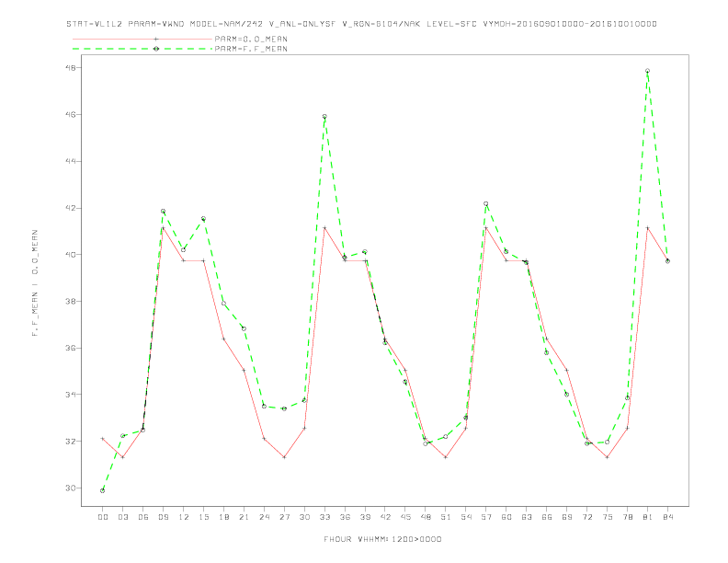The image size is (728, 563).
Task: Click x-axis forecast hour label 72
Action: coord(586,517)
